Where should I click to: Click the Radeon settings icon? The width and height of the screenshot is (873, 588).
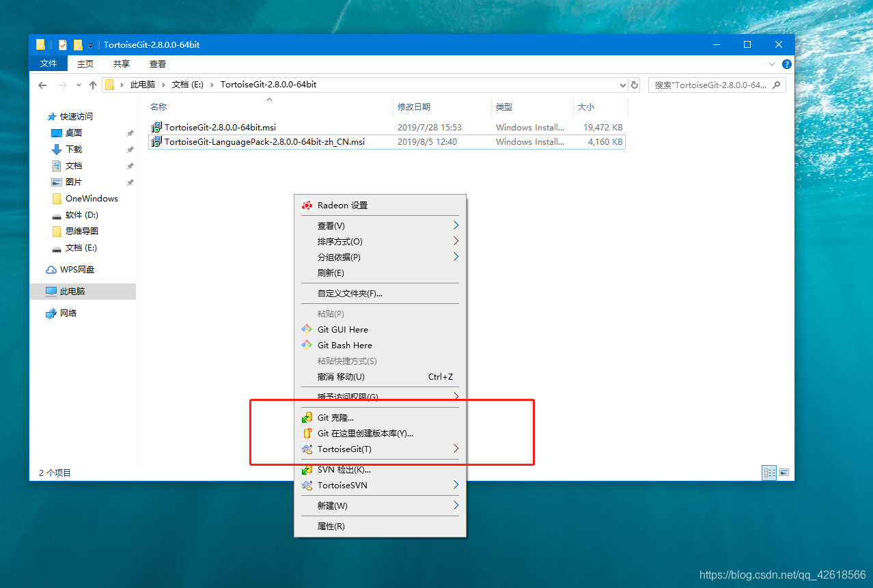(x=307, y=206)
